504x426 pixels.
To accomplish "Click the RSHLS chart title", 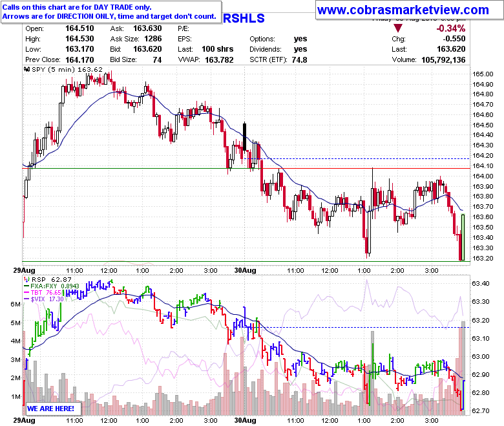I will pyautogui.click(x=244, y=18).
